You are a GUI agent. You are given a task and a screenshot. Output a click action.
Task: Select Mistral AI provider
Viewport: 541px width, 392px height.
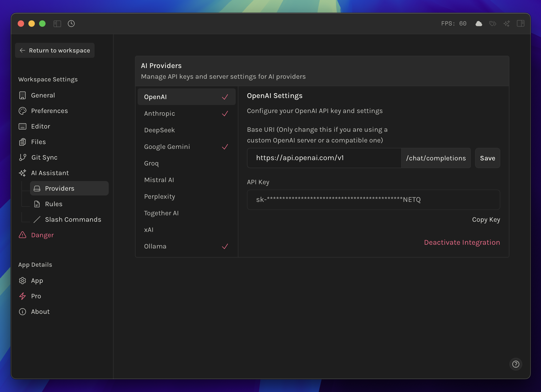click(187, 180)
